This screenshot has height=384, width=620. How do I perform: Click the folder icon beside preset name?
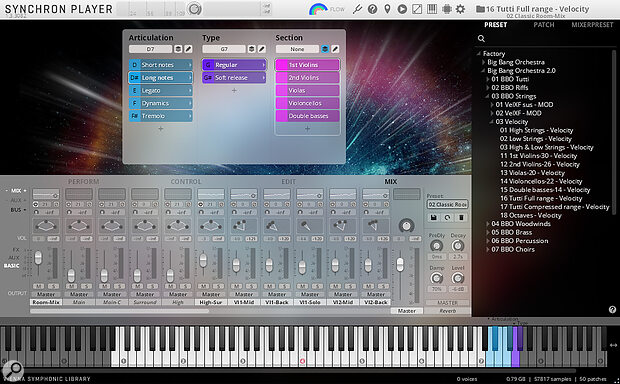[x=480, y=9]
